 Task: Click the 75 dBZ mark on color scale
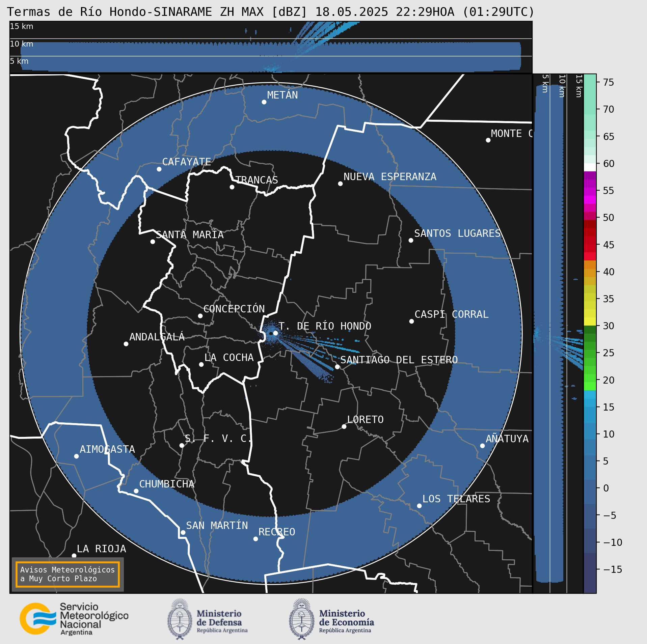pos(609,82)
